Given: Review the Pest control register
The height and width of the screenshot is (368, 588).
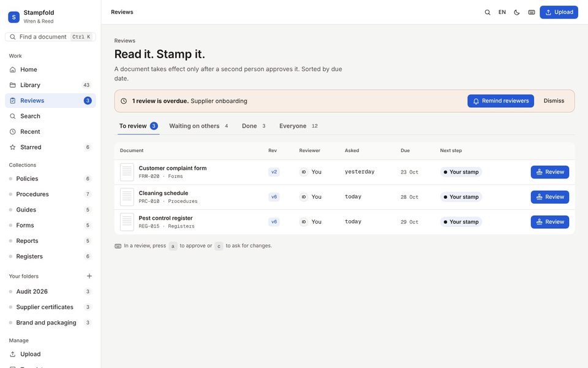Looking at the screenshot, I should (x=550, y=222).
